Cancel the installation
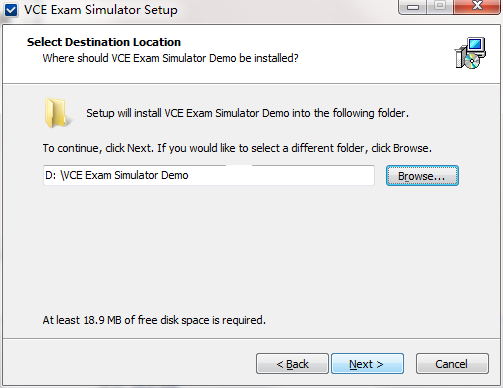The image size is (503, 388). pos(452,364)
